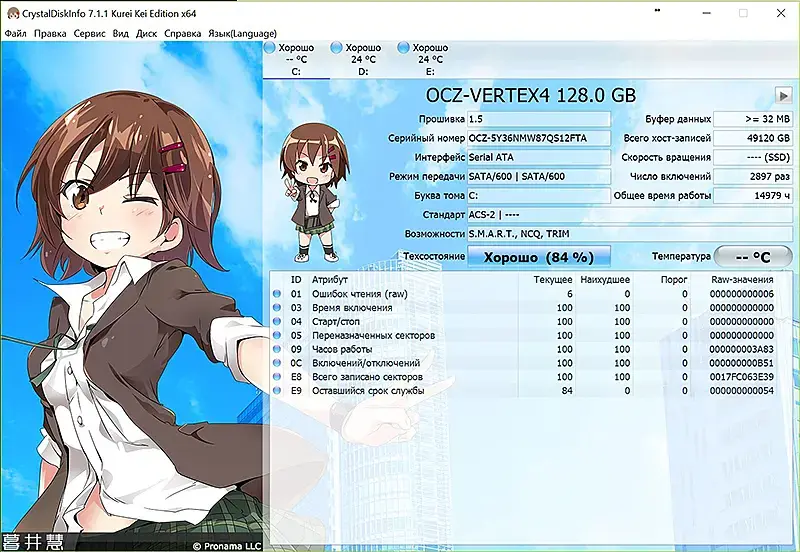
Task: Open the Файл menu
Action: [x=15, y=34]
